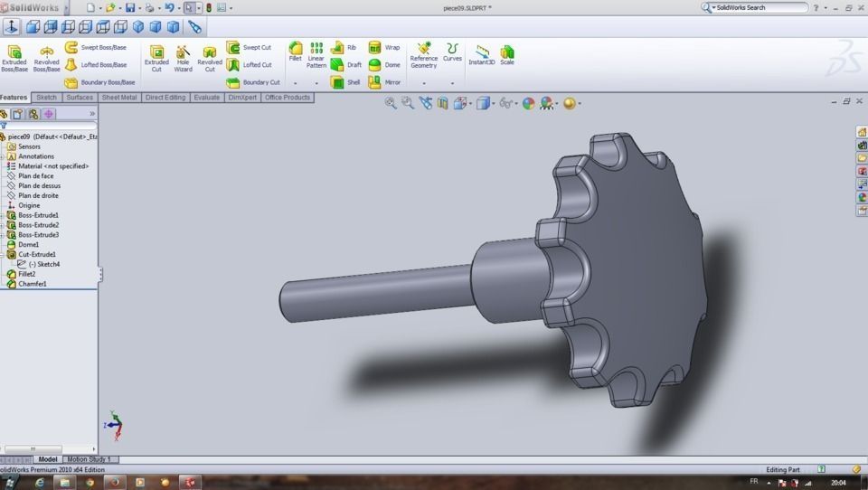The height and width of the screenshot is (490, 868).
Task: Switch to the Surfaces tab
Action: (80, 98)
